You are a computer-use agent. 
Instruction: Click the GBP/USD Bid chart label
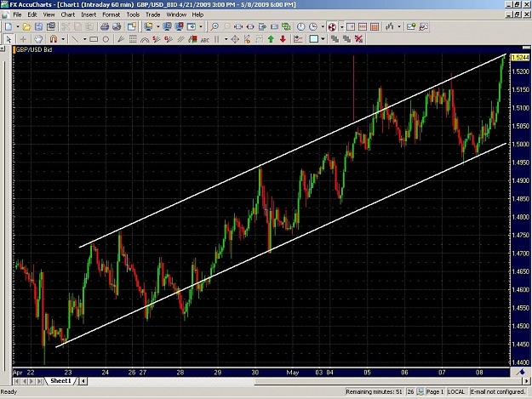pos(34,49)
